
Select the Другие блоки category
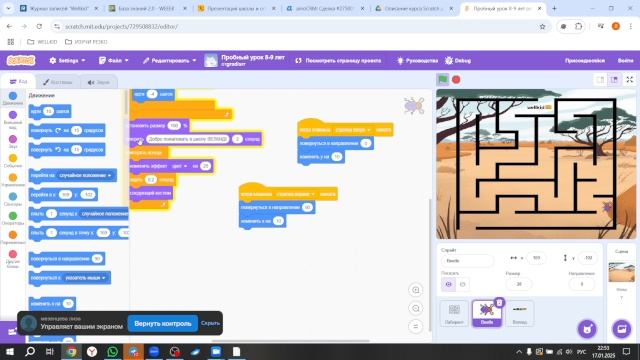(x=13, y=255)
